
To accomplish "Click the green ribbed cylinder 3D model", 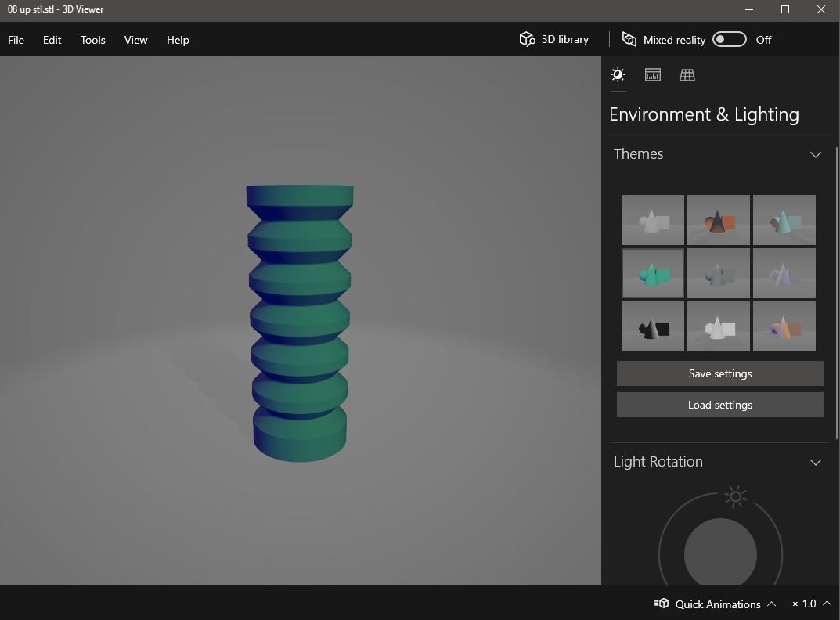I will pyautogui.click(x=300, y=323).
